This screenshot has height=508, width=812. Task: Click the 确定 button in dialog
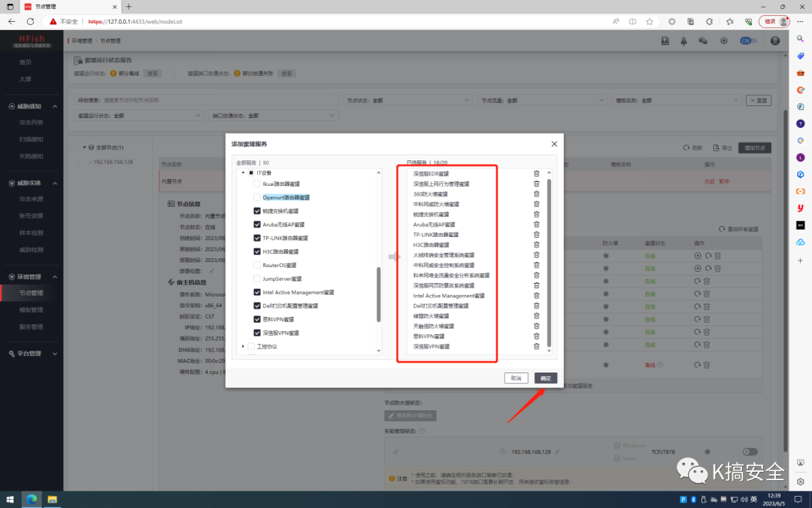click(546, 379)
